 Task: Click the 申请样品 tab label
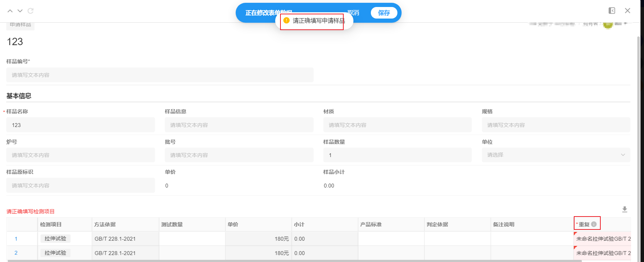(x=20, y=25)
